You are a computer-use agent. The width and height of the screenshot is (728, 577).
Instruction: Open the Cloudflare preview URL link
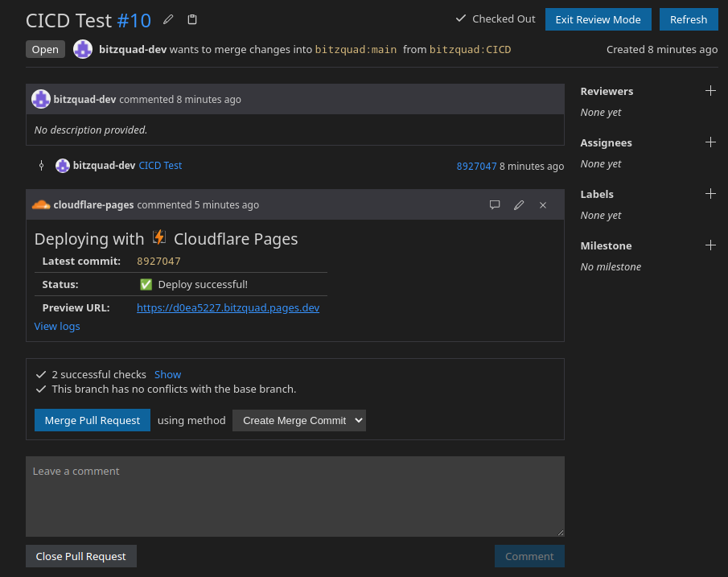point(228,307)
